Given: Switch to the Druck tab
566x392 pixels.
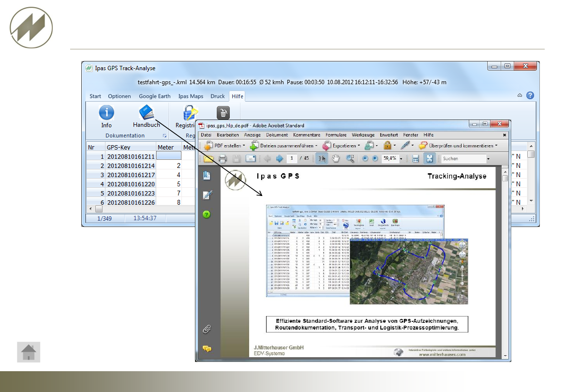Looking at the screenshot, I should pos(218,96).
